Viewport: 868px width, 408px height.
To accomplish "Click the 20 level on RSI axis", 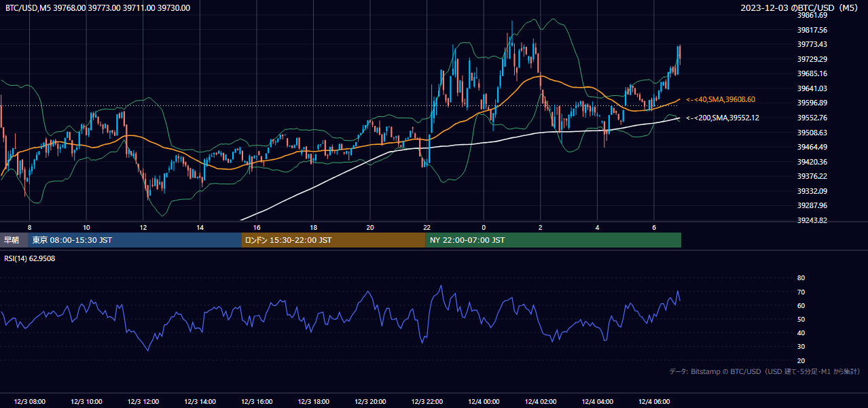I will (x=801, y=360).
